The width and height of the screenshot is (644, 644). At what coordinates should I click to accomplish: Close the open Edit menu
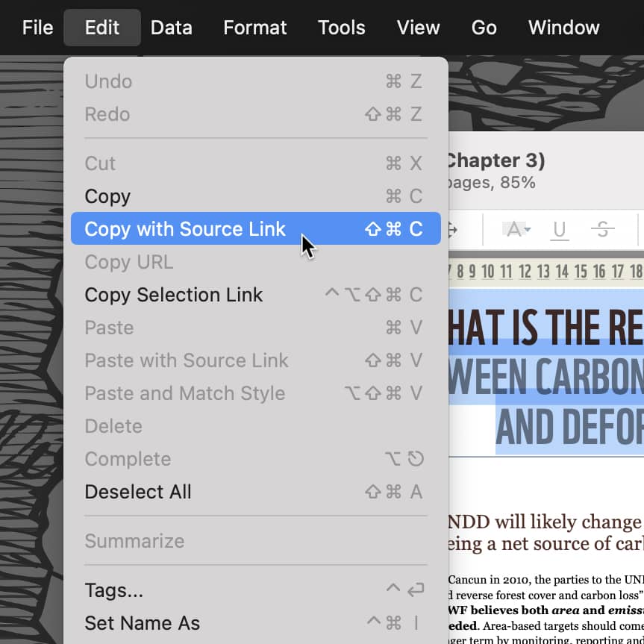(101, 28)
